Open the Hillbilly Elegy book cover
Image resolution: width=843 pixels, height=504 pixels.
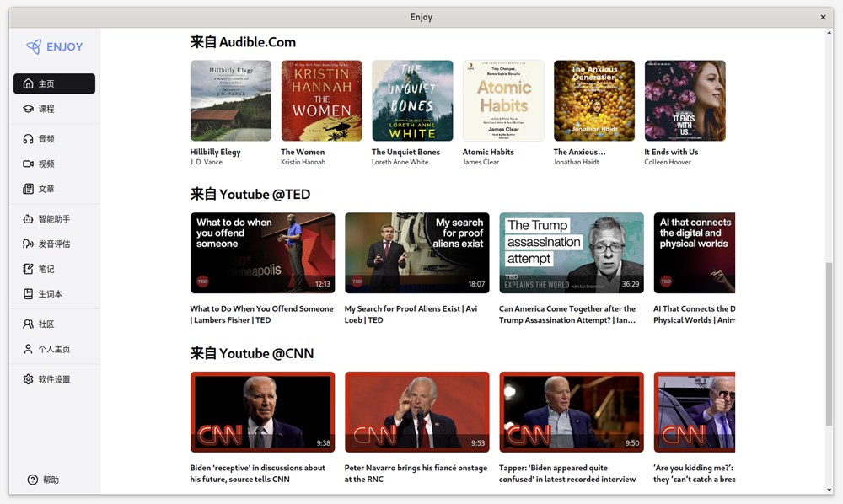click(231, 100)
